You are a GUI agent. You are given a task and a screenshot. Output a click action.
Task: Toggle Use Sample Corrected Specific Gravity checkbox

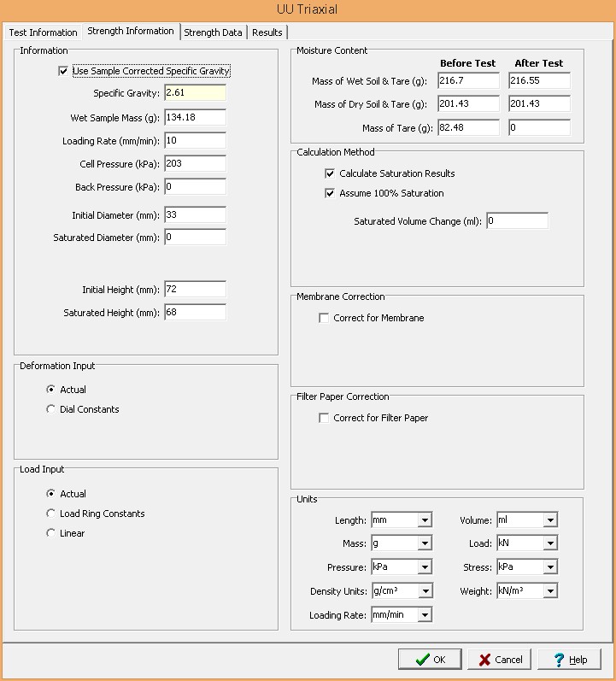(x=63, y=72)
